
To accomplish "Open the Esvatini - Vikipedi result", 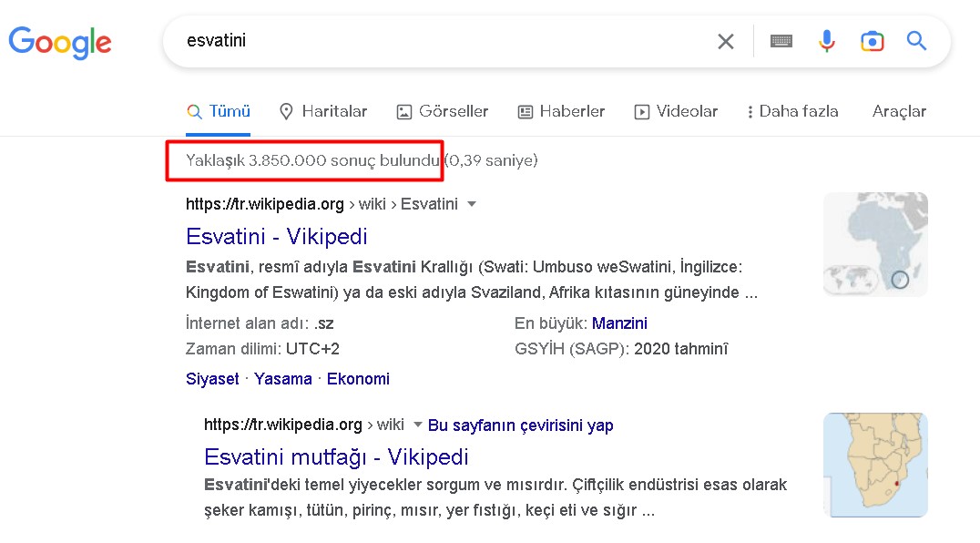I will click(x=276, y=236).
